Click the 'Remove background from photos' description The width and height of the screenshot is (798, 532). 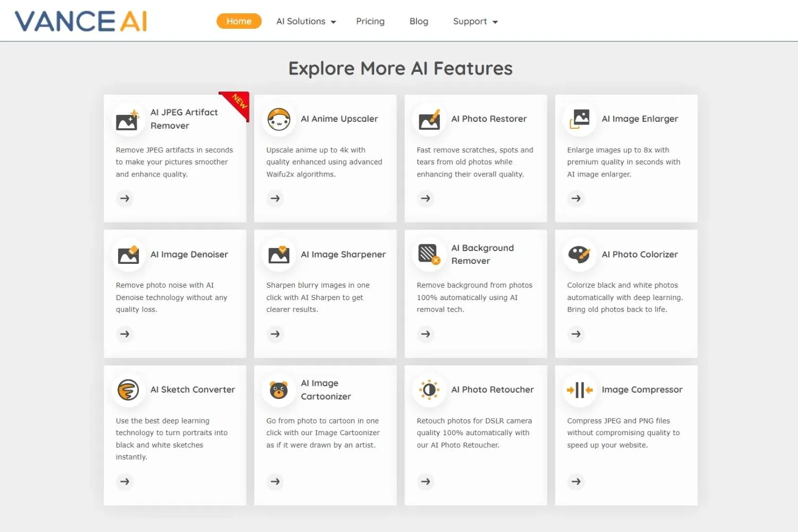coord(475,297)
